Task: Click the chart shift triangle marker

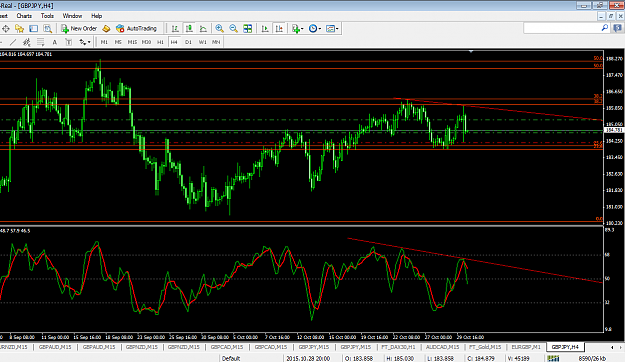Action: pyautogui.click(x=471, y=51)
